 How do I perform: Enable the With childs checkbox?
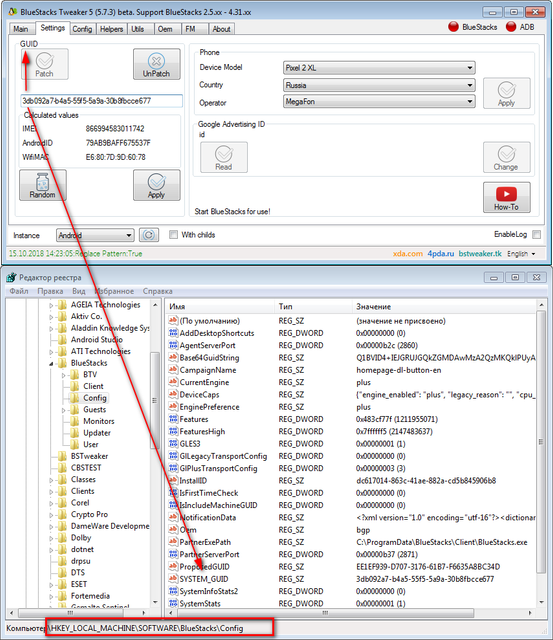click(173, 235)
